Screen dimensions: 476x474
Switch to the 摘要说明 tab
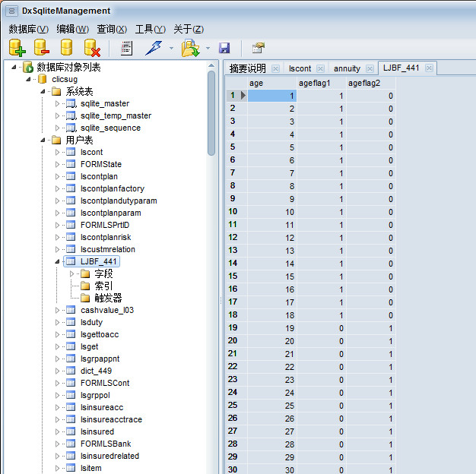pos(247,68)
